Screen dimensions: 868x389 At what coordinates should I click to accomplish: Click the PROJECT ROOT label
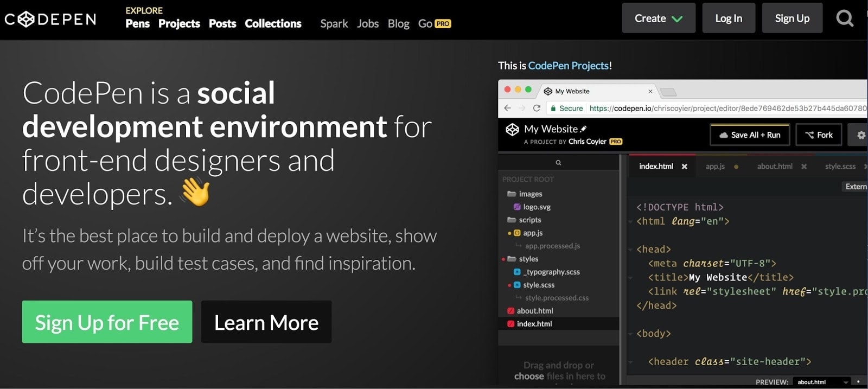pos(528,179)
